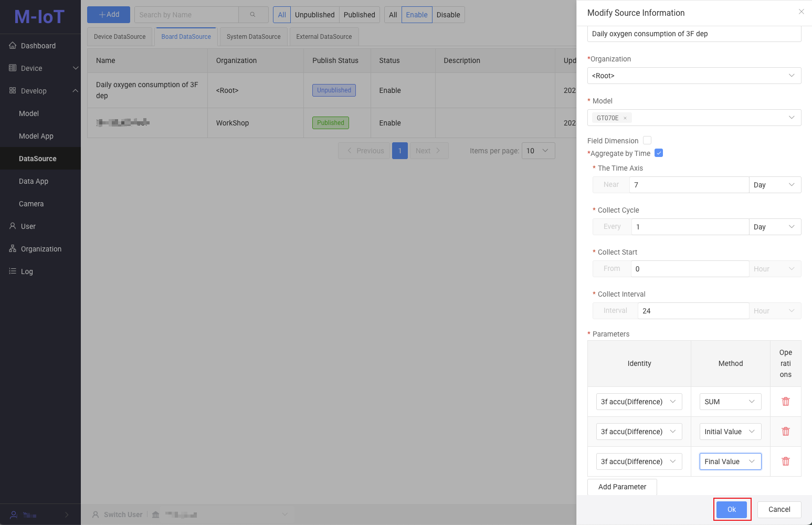Switch to the System DataSource tab
The width and height of the screenshot is (812, 525).
pos(254,37)
